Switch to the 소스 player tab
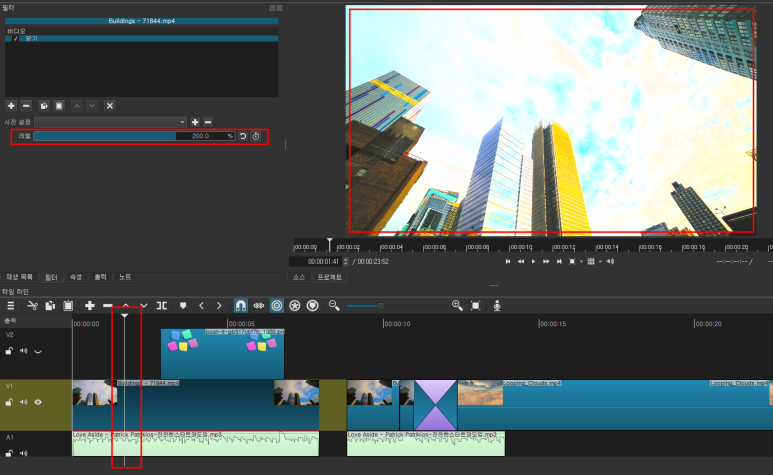 tap(299, 277)
